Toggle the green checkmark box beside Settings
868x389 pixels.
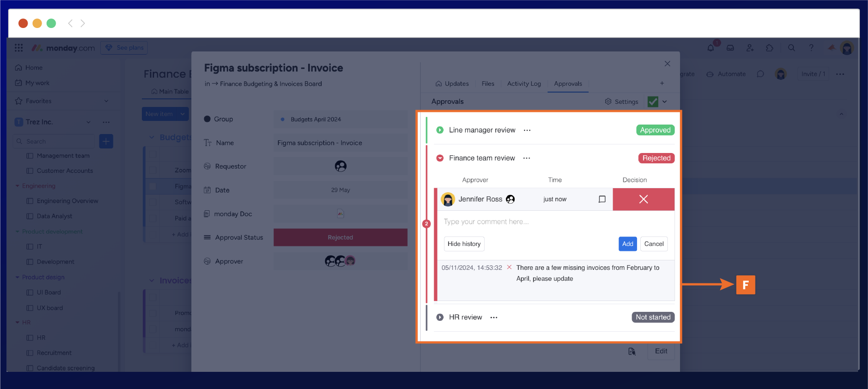(652, 102)
